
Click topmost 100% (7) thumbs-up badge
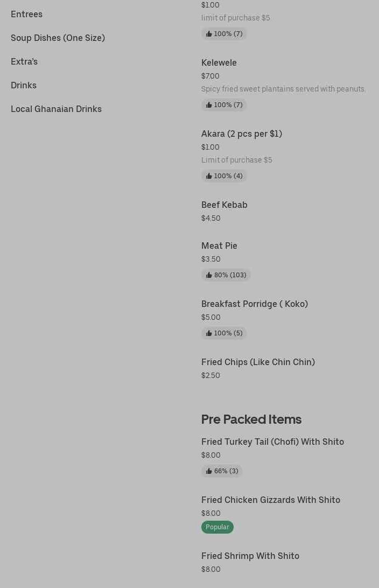(x=224, y=34)
